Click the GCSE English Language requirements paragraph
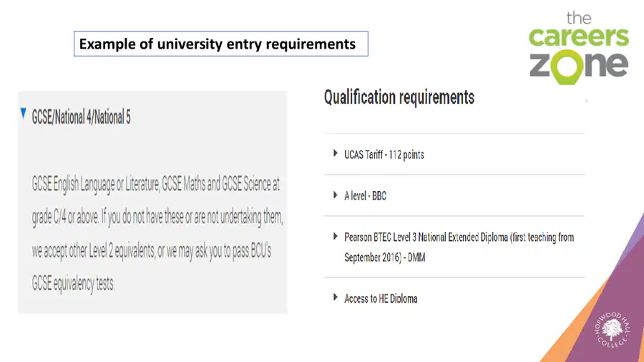This screenshot has height=362, width=644. click(x=157, y=233)
